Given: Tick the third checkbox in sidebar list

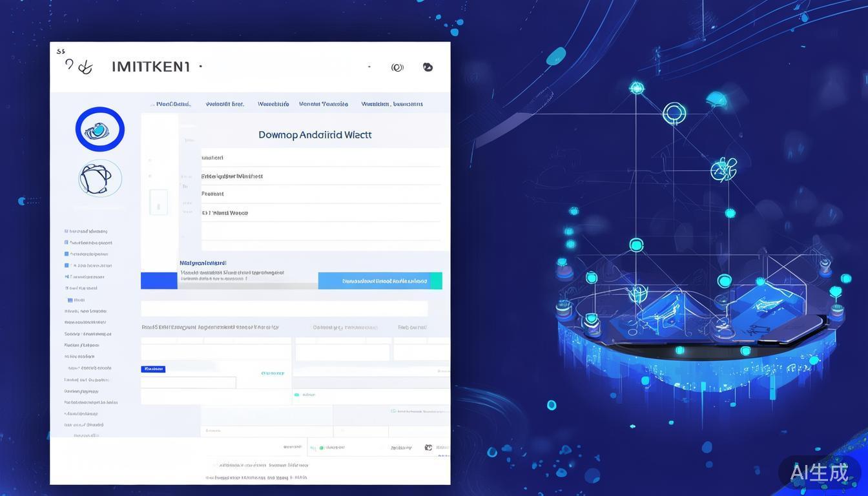Looking at the screenshot, I should point(67,254).
